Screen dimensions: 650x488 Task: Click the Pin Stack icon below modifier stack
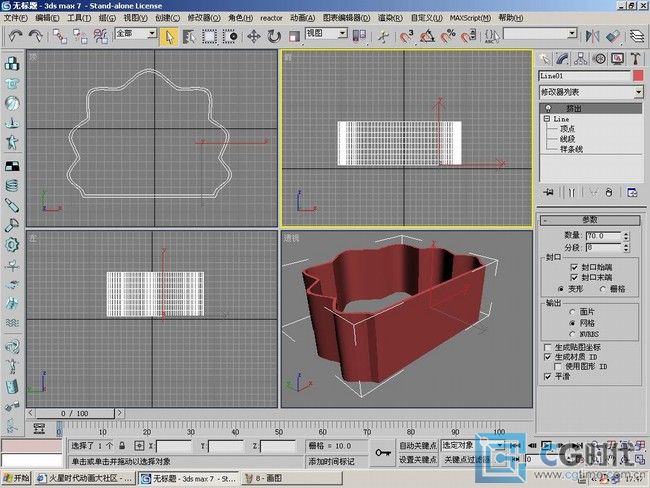click(x=548, y=192)
